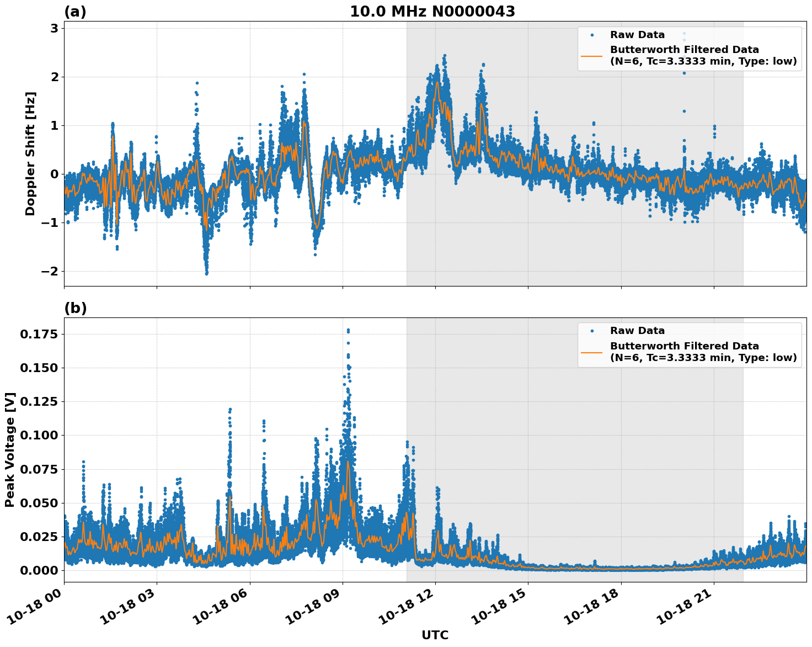
Task: Click the orange Butterworth line in Peak Voltage legend
Action: 591,352
